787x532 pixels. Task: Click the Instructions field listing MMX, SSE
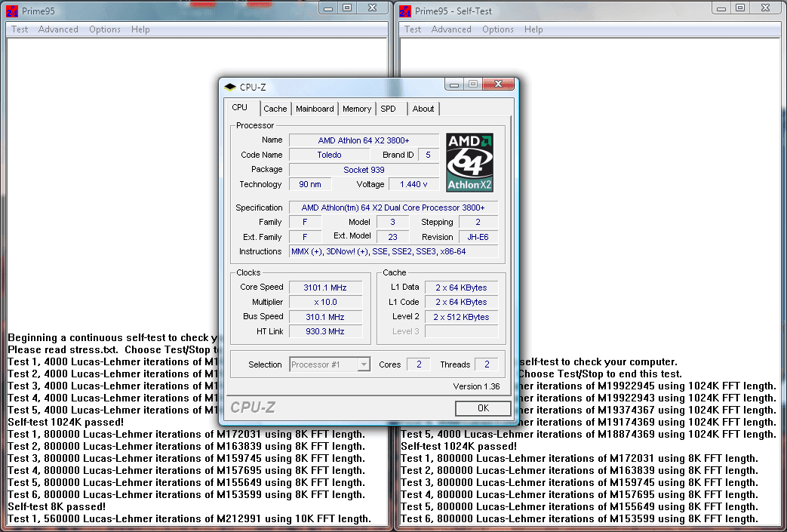393,251
